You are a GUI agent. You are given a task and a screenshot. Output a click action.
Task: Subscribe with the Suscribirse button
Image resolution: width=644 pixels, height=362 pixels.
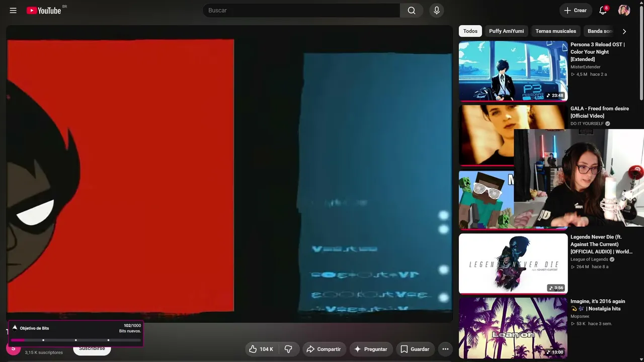(92, 348)
